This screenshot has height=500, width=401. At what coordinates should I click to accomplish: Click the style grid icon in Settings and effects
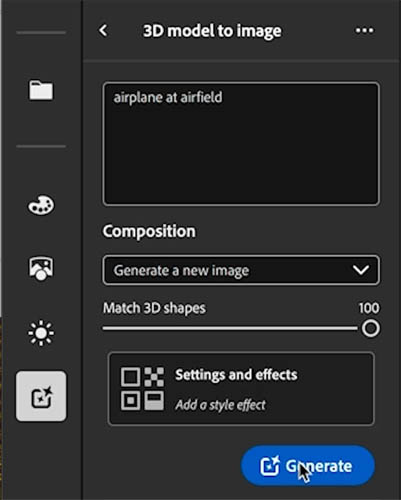click(142, 389)
